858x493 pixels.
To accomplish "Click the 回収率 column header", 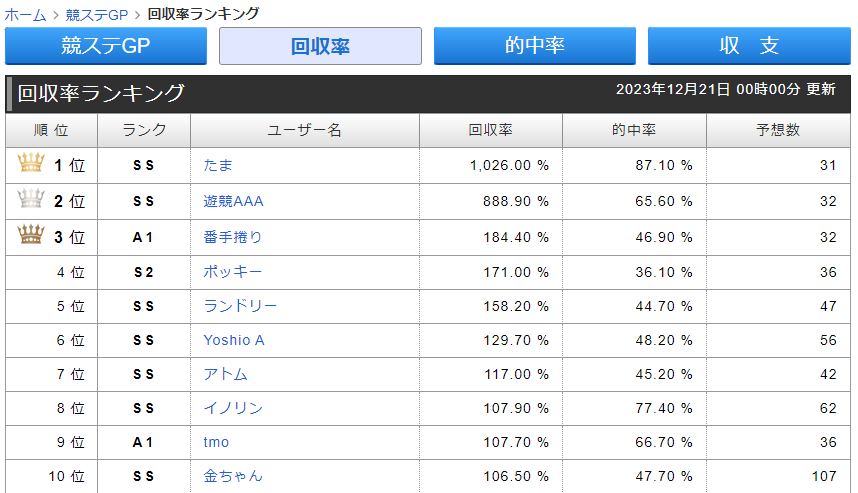I will click(490, 131).
